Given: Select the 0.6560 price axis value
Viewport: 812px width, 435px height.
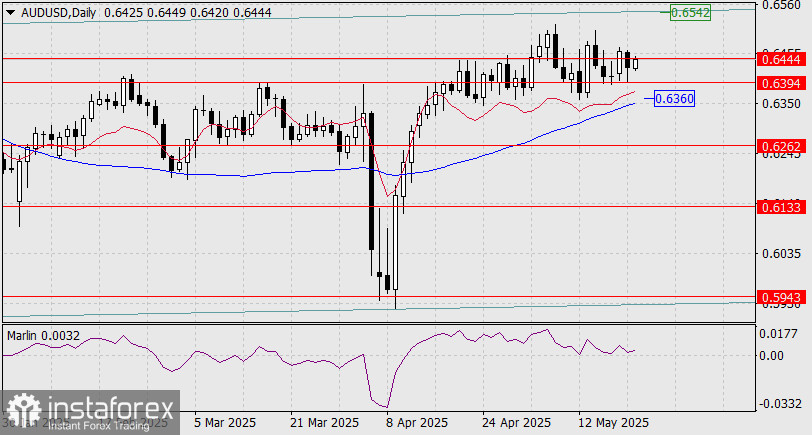Looking at the screenshot, I should pos(781,5).
